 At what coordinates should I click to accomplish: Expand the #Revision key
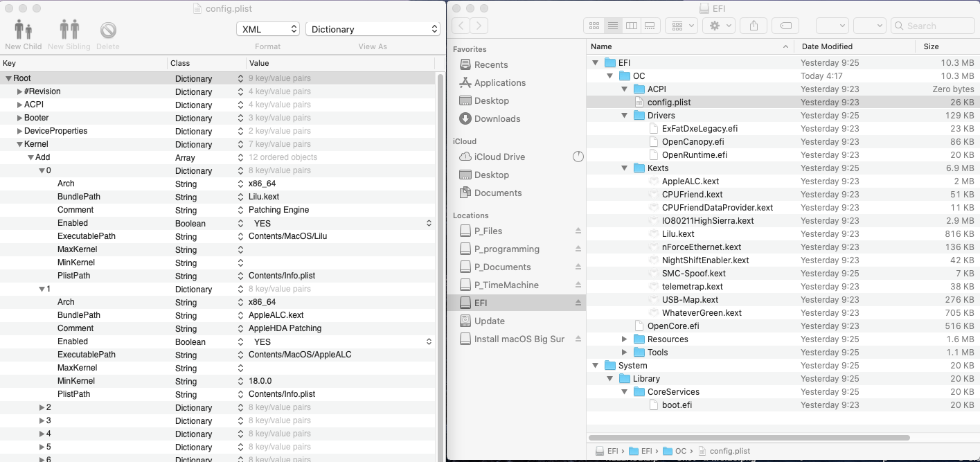(x=19, y=91)
